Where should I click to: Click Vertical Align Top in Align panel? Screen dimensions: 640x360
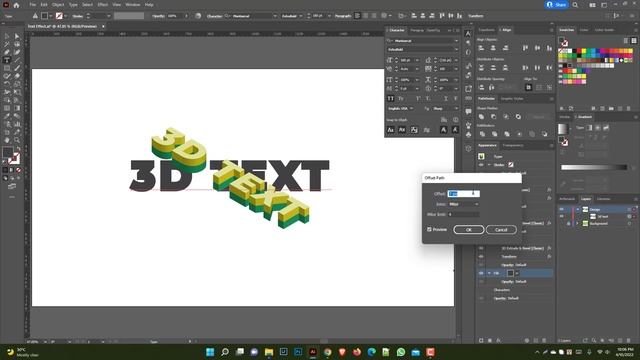525,48
